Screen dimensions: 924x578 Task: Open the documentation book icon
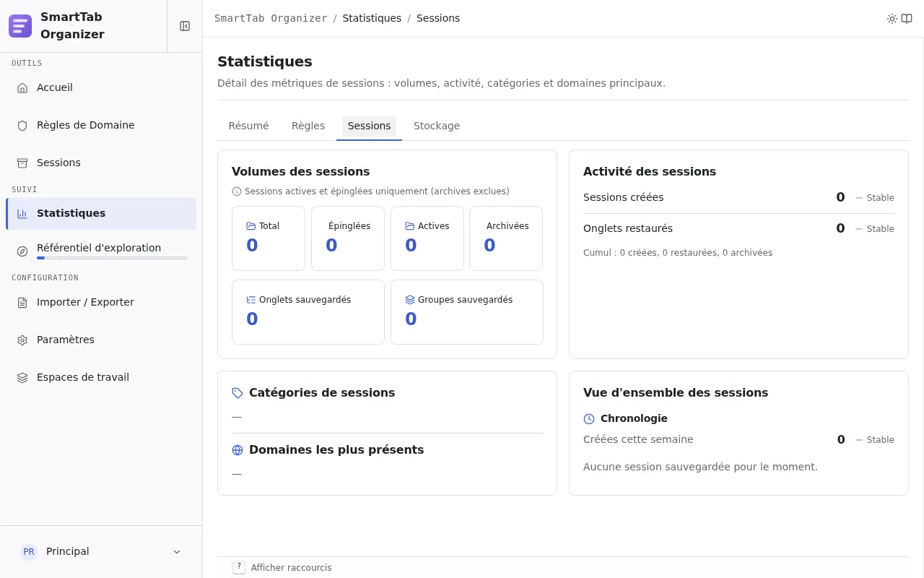click(x=907, y=19)
